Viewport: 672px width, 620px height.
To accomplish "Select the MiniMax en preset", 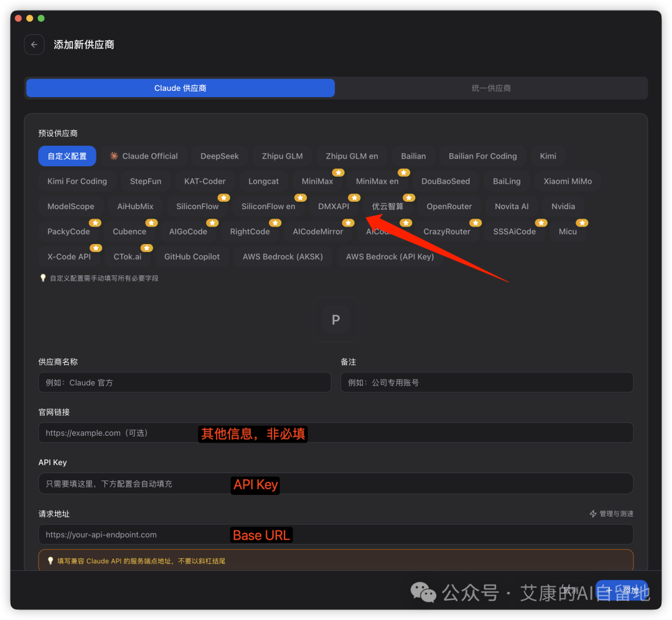I will tap(377, 181).
